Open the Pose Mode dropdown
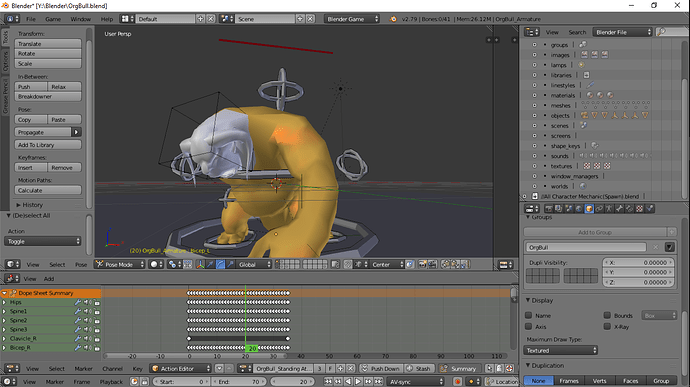Image resolution: width=690 pixels, height=387 pixels. (x=120, y=265)
